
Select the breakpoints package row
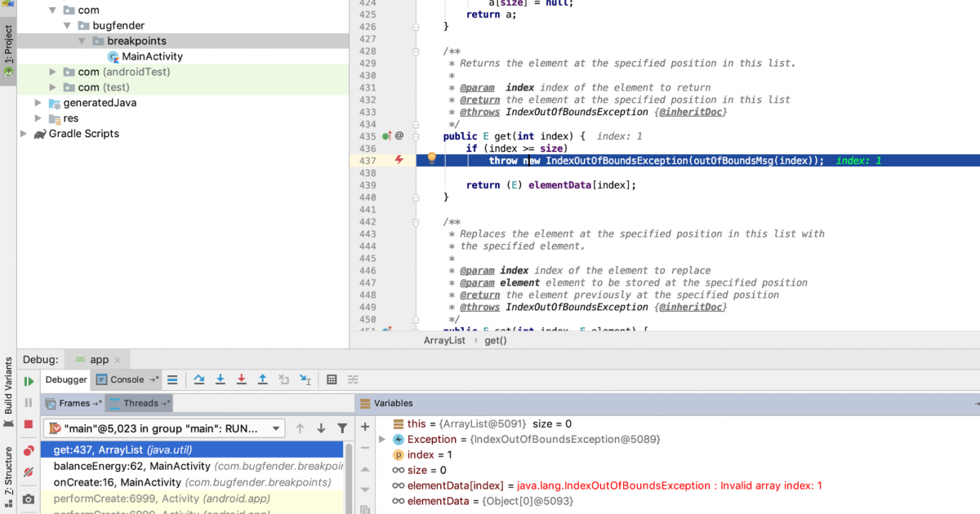[183, 41]
